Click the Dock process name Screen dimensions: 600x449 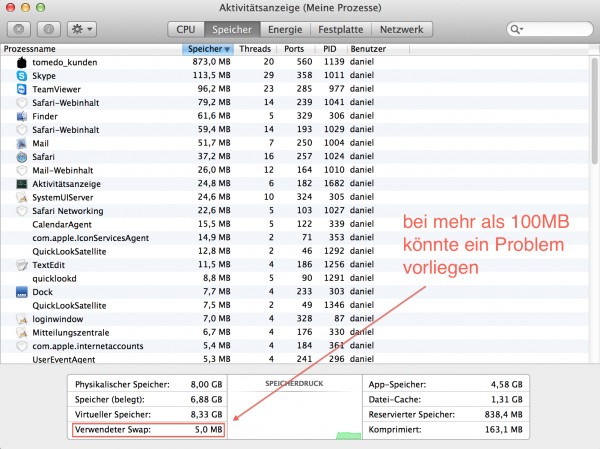click(x=42, y=292)
